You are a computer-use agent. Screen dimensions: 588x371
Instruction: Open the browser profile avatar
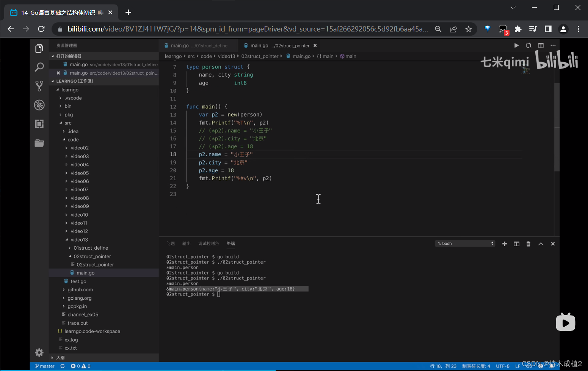point(563,29)
